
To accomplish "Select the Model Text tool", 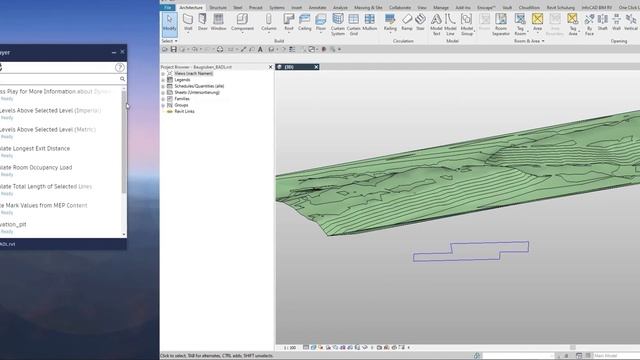I will [x=436, y=24].
